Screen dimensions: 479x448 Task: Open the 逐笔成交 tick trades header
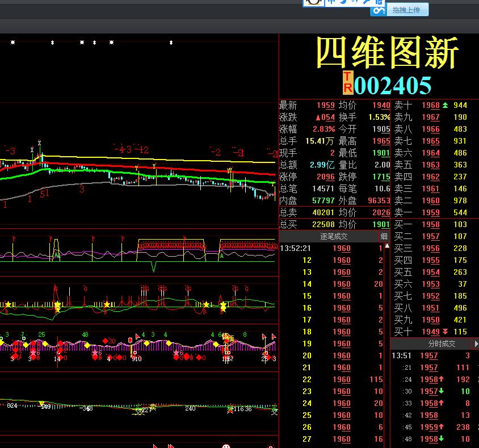[334, 236]
